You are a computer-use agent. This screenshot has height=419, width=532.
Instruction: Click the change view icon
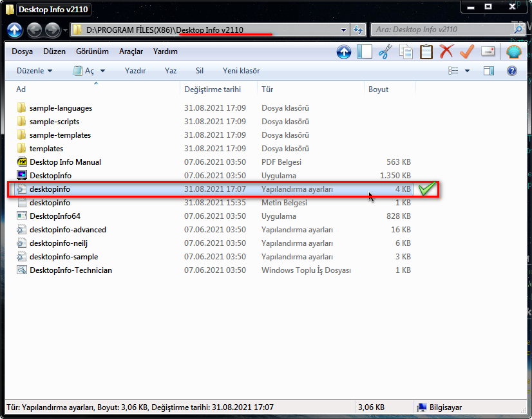coord(453,71)
